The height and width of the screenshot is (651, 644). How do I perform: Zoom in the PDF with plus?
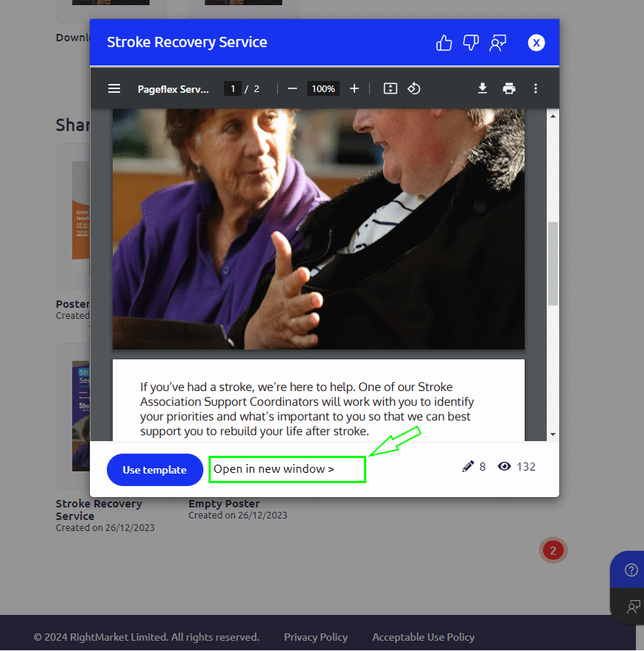click(x=354, y=88)
